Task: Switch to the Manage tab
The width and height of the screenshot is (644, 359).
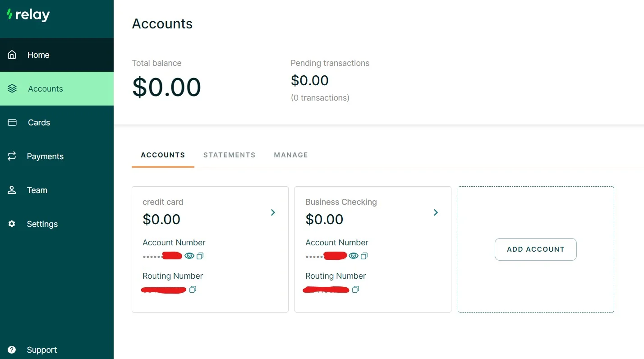Action: (291, 155)
